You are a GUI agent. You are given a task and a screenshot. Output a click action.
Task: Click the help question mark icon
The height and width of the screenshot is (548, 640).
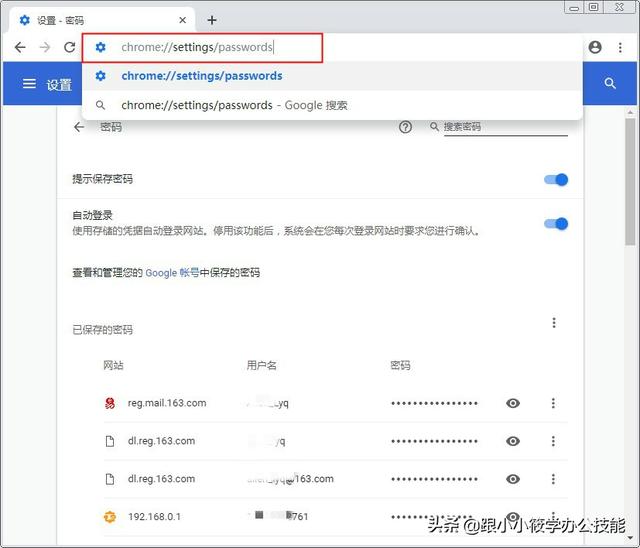405,127
